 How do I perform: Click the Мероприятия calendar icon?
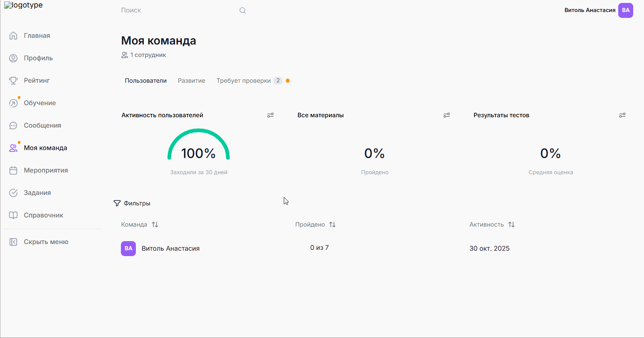13,170
